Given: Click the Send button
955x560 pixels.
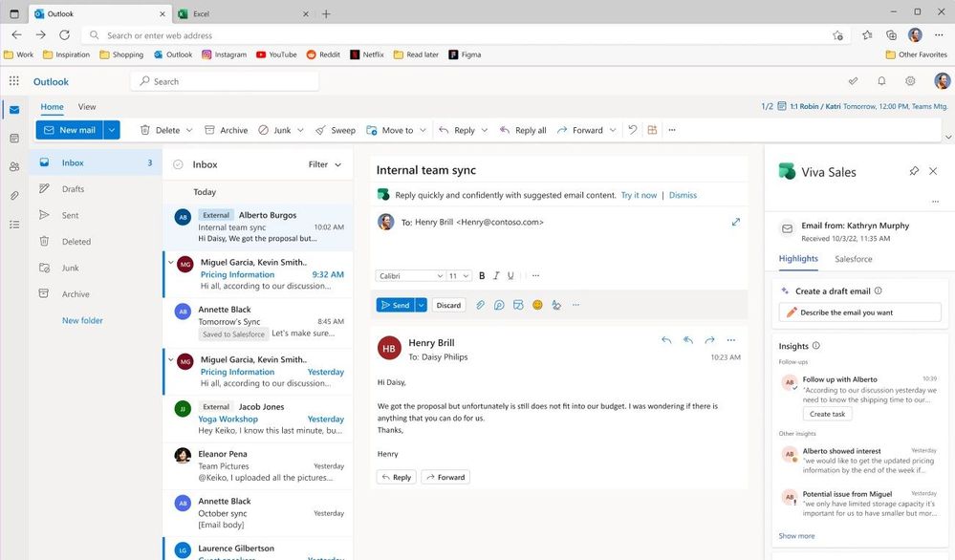Looking at the screenshot, I should [395, 305].
